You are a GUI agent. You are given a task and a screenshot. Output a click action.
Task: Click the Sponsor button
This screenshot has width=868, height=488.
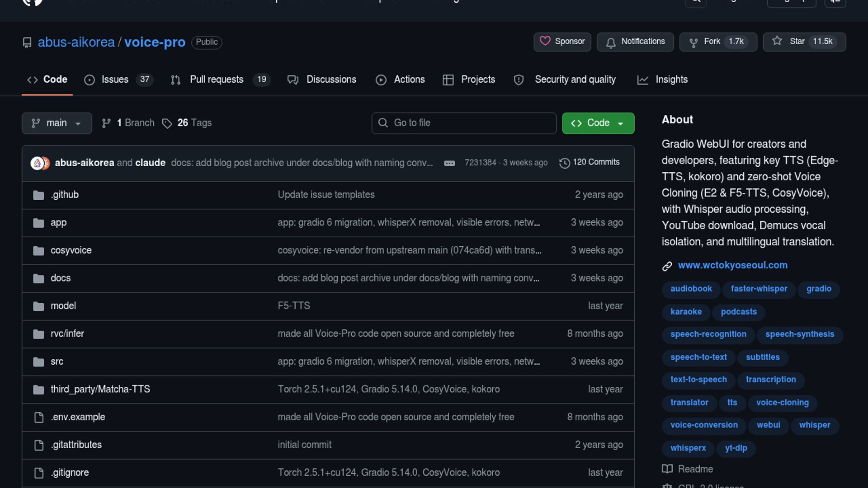562,42
